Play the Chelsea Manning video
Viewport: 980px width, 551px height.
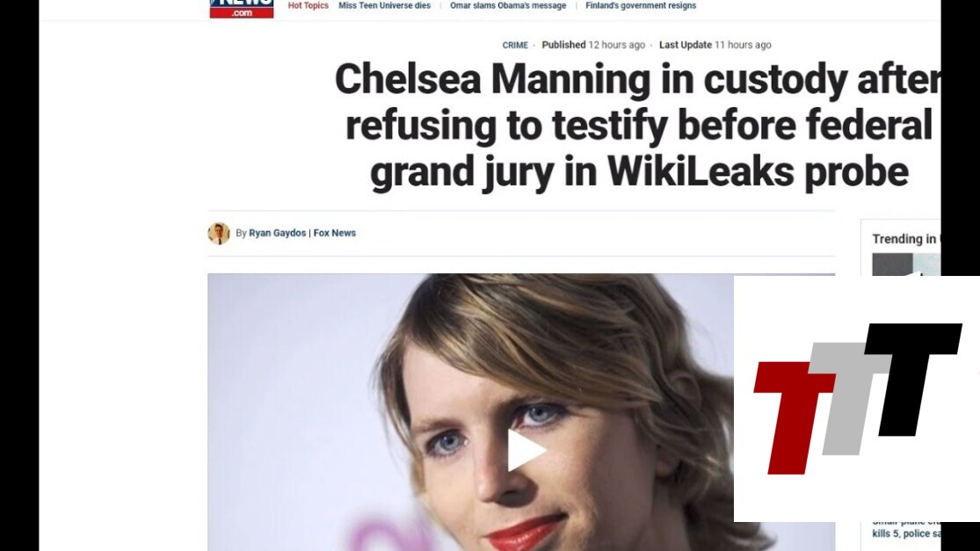tap(526, 450)
